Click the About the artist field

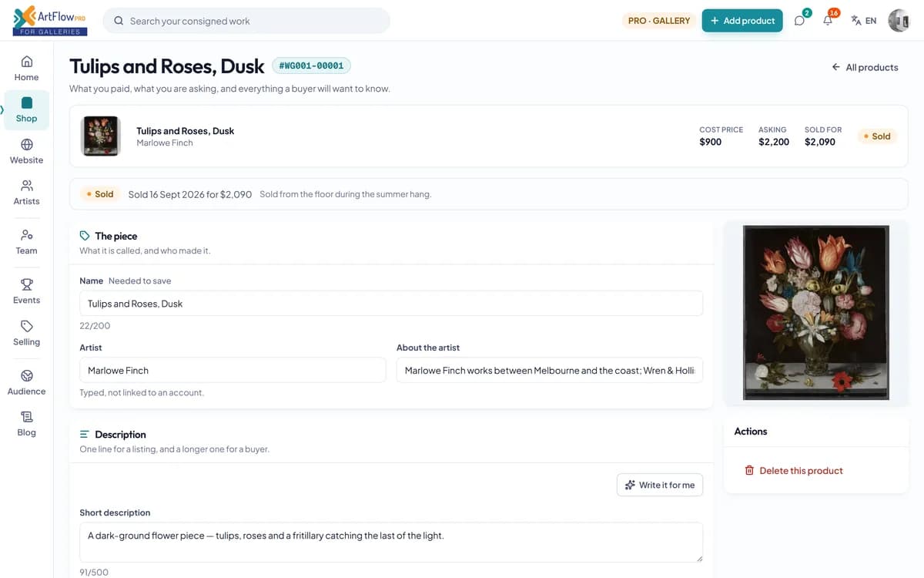(x=550, y=370)
